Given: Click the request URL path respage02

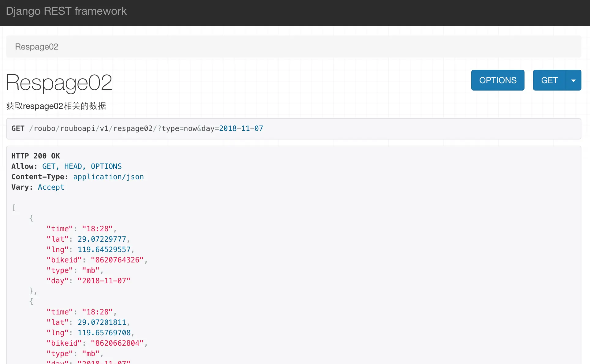Looking at the screenshot, I should (x=133, y=128).
